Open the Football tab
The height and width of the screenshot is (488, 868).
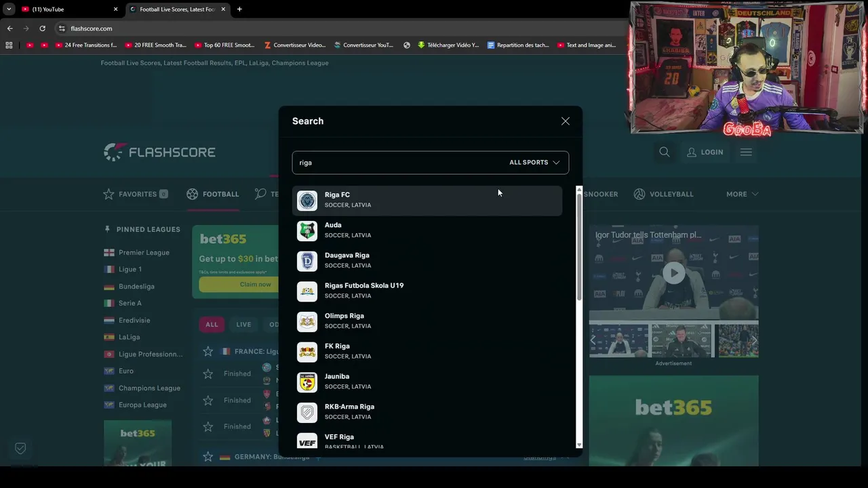click(213, 194)
